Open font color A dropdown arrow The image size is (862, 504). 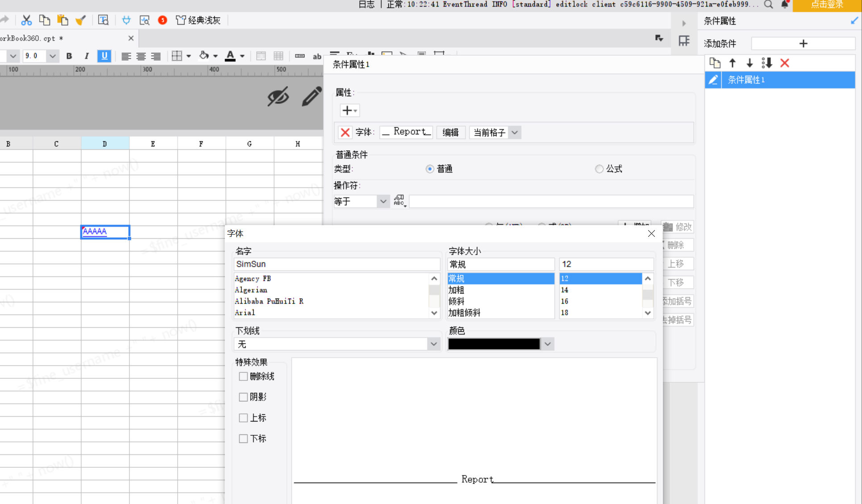click(x=242, y=56)
